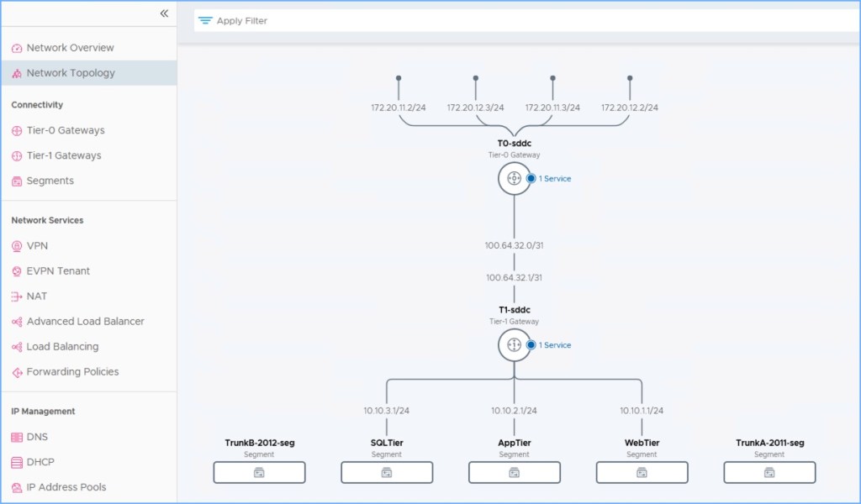This screenshot has height=504, width=861.
Task: Collapse the left navigation sidebar
Action: click(x=164, y=13)
